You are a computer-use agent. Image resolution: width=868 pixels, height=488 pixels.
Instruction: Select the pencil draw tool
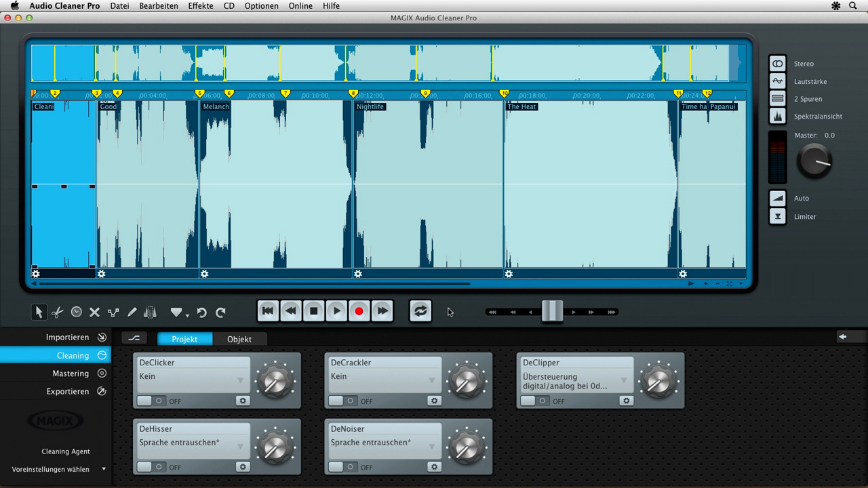pos(132,312)
